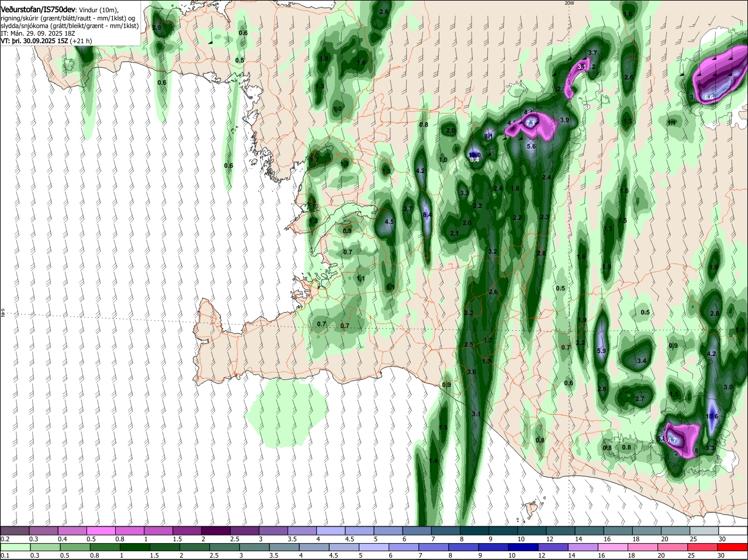
Task: Click the 5.6 precipitation value
Action: tap(531, 146)
